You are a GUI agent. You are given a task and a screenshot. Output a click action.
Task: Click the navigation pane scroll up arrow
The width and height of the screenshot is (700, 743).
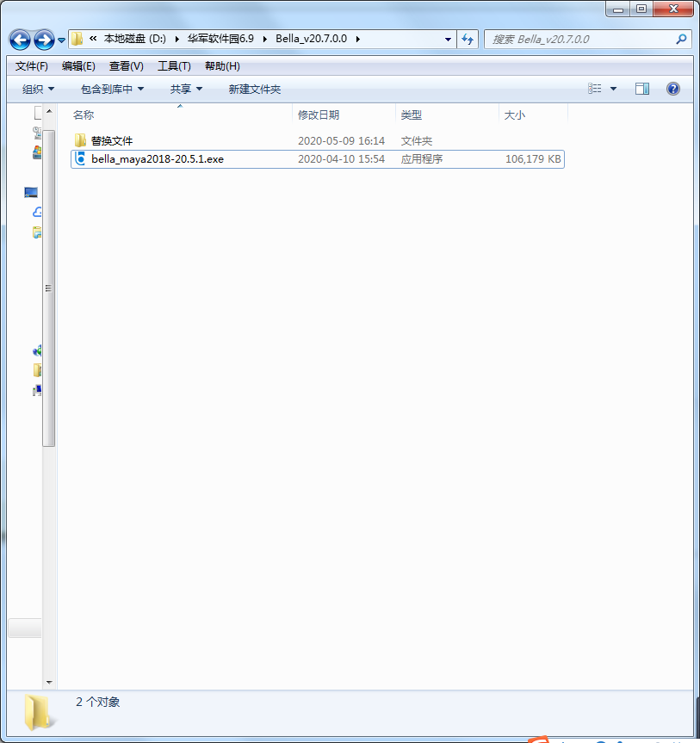pyautogui.click(x=49, y=111)
